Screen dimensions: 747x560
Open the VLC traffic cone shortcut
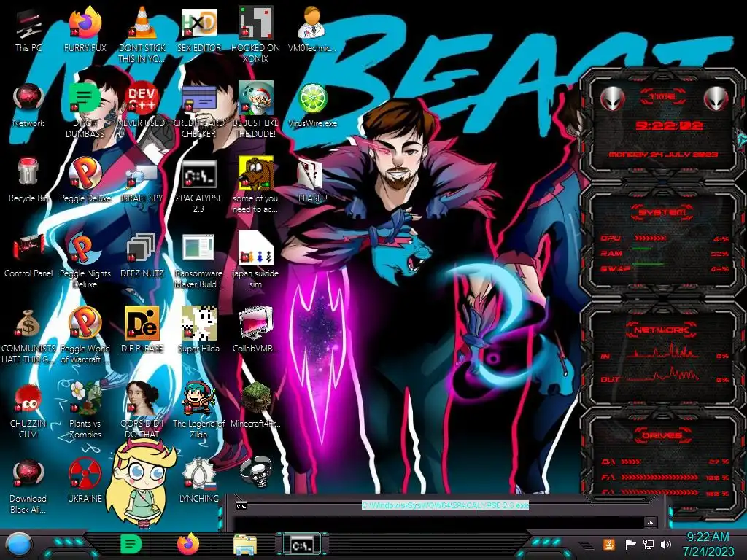tap(142, 34)
